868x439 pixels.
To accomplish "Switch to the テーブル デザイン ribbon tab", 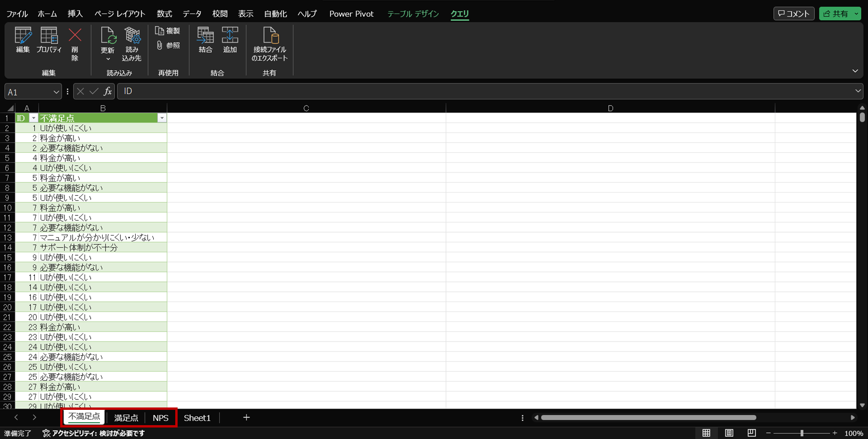I will [413, 14].
